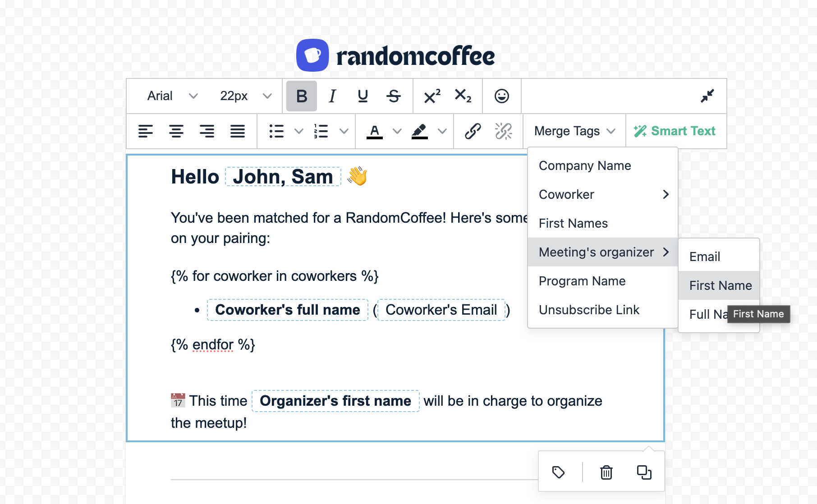The height and width of the screenshot is (504, 817).
Task: Open highlight color dropdown arrow
Action: pos(442,131)
